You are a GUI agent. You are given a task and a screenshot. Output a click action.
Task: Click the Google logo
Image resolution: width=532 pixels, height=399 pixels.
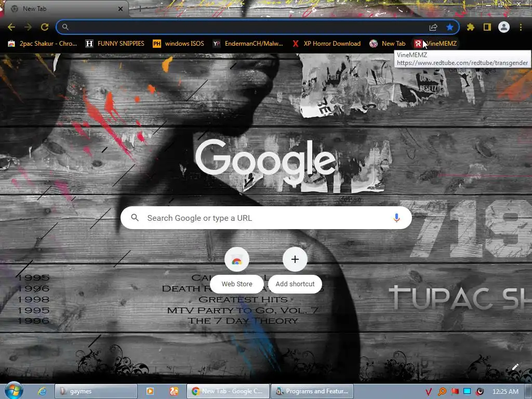[265, 161]
